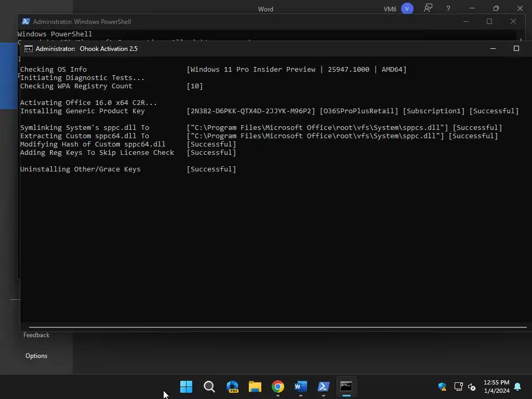Click the network display tray icon
Viewport: 532px width, 399px height.
(x=458, y=387)
